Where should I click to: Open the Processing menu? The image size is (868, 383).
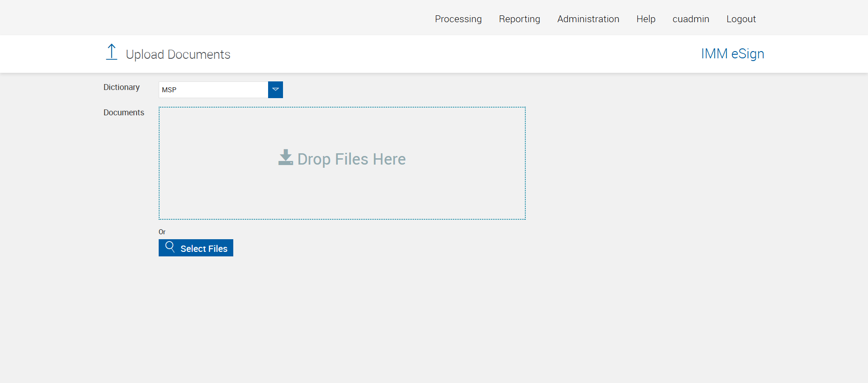coord(458,19)
